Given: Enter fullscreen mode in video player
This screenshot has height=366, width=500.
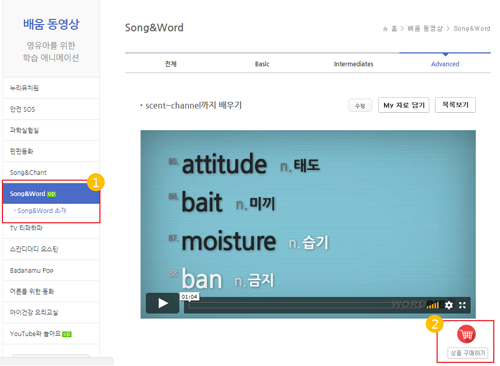Looking at the screenshot, I should coord(462,305).
